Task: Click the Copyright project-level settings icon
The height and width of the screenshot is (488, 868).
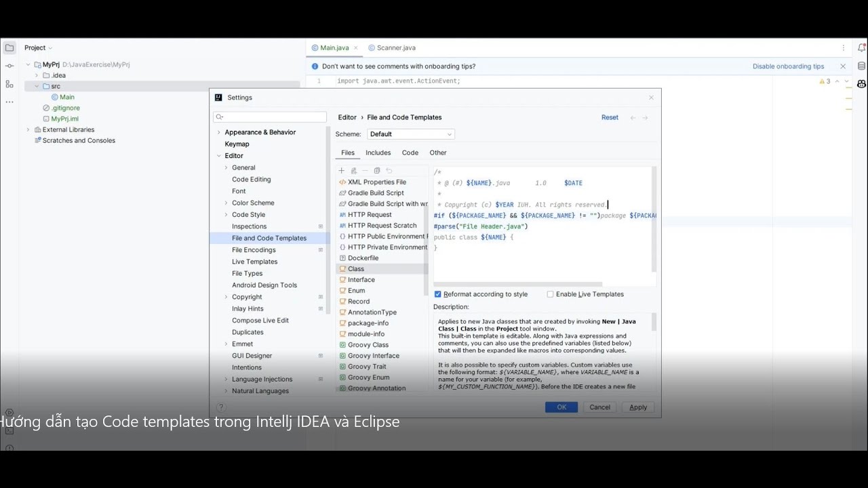Action: pyautogui.click(x=321, y=297)
